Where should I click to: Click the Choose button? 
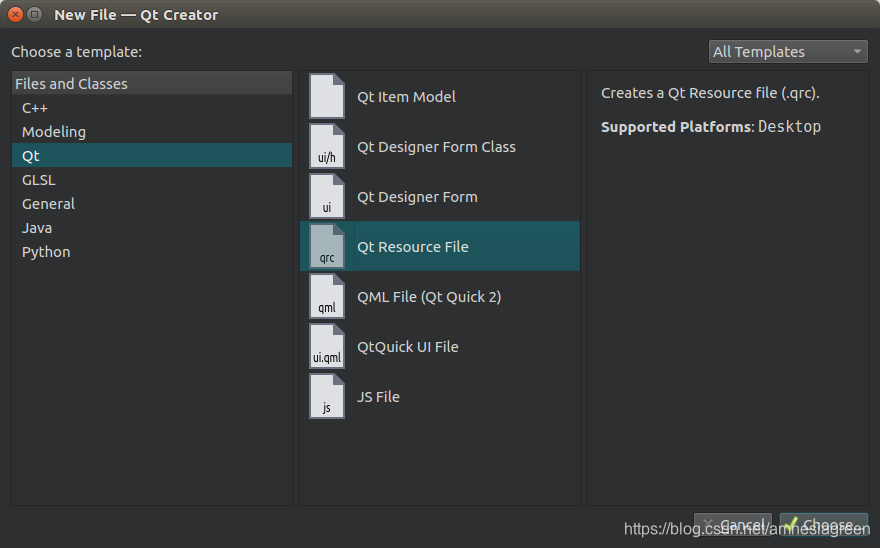click(x=823, y=524)
